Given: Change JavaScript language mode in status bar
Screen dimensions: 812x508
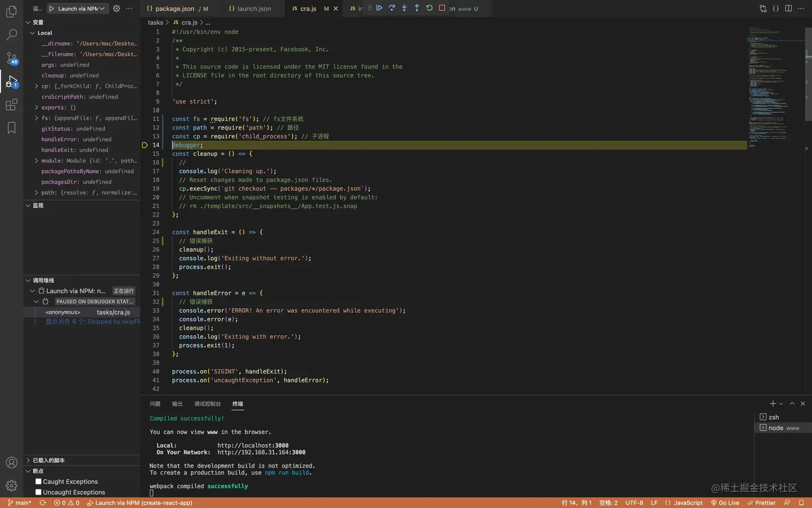Looking at the screenshot, I should pos(688,503).
